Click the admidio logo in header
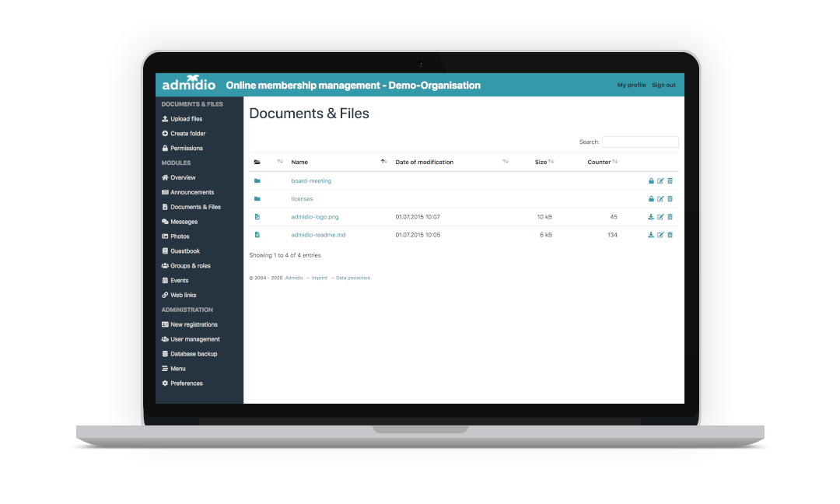This screenshot has width=840, height=504. pos(188,85)
